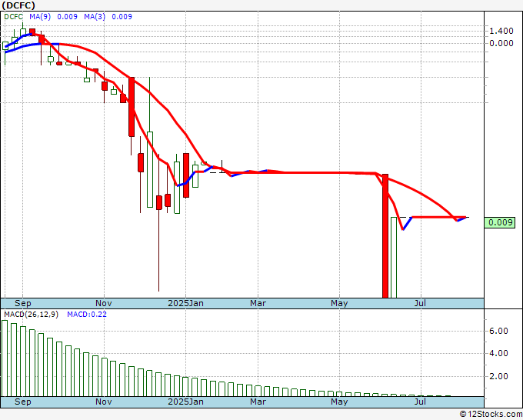Click the MA(9) legend label
The image size is (523, 420).
pos(40,17)
